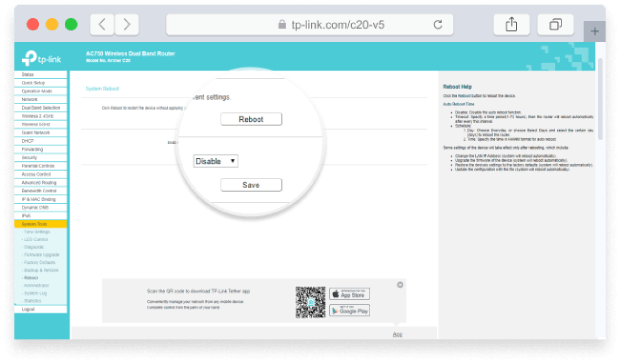Open the Dynamic DNS menu item

click(41, 207)
